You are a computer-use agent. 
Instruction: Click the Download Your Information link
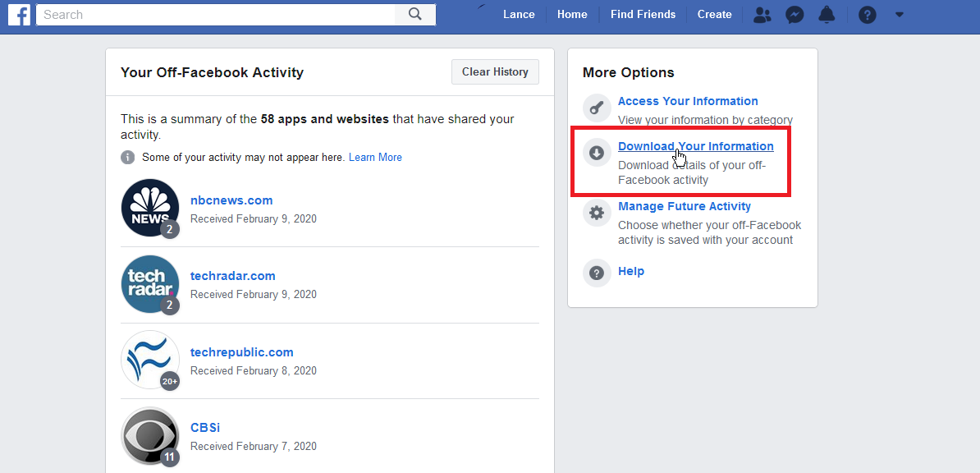pos(695,146)
